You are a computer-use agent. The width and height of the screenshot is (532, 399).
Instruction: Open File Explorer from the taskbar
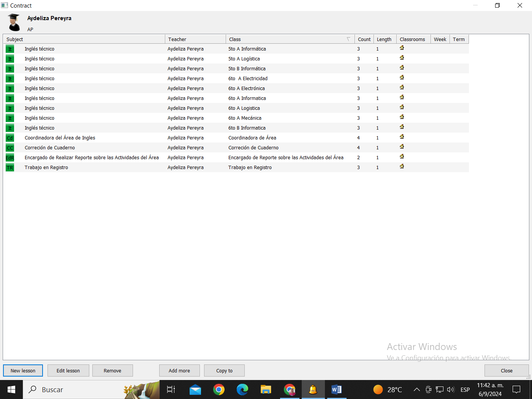click(266, 389)
